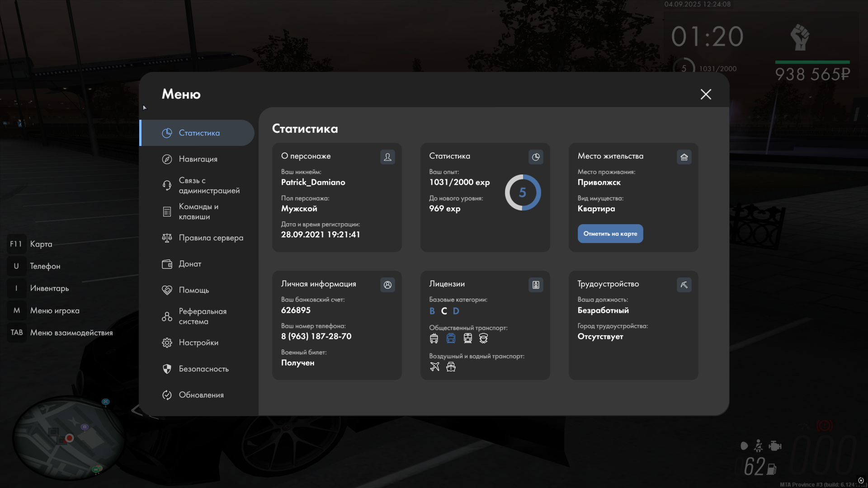Open Правила сервера section
The width and height of the screenshot is (868, 488).
coord(211,238)
